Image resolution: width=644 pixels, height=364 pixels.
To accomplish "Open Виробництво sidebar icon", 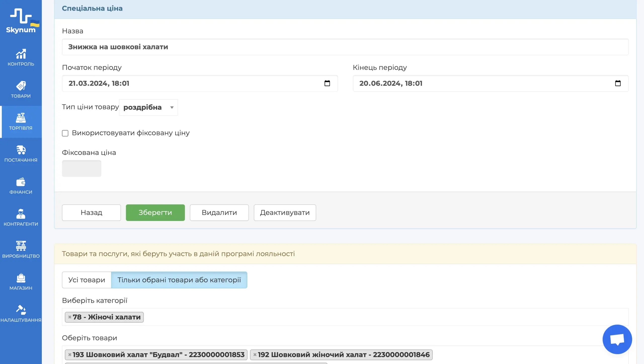I will click(21, 246).
